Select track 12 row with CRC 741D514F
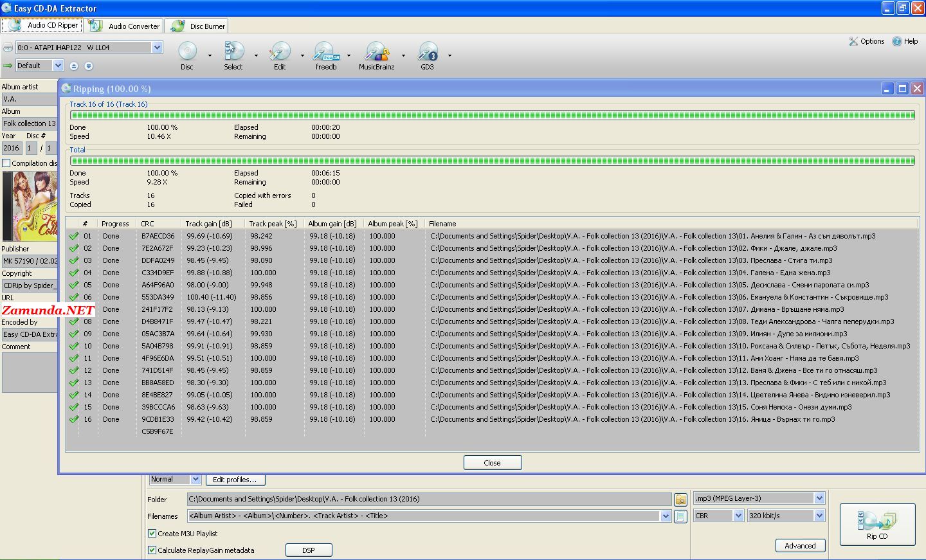Screen dimensions: 926x560 (493, 370)
